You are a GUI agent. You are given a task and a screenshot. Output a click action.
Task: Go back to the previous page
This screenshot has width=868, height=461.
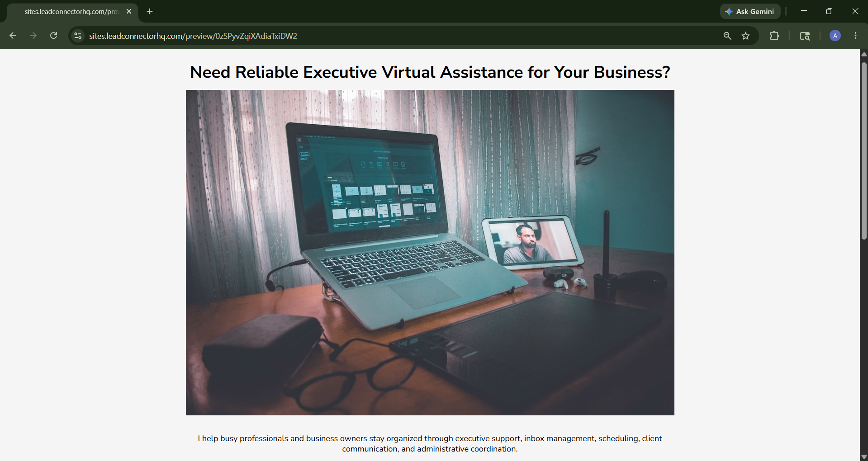pyautogui.click(x=13, y=36)
